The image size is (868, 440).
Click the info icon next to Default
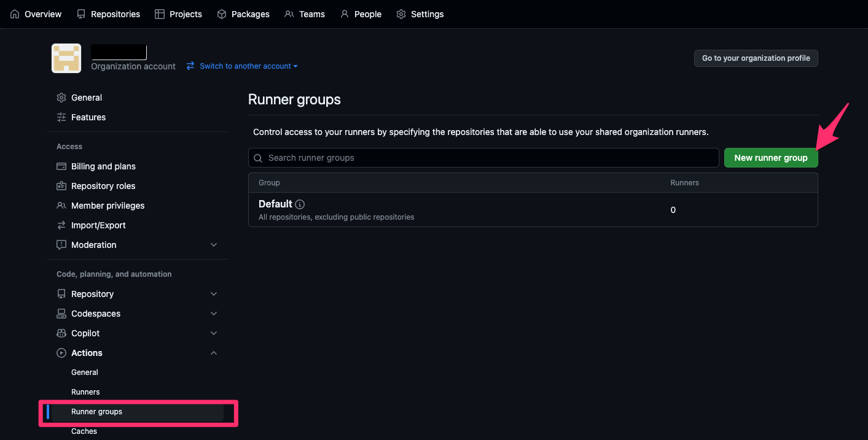click(x=300, y=204)
